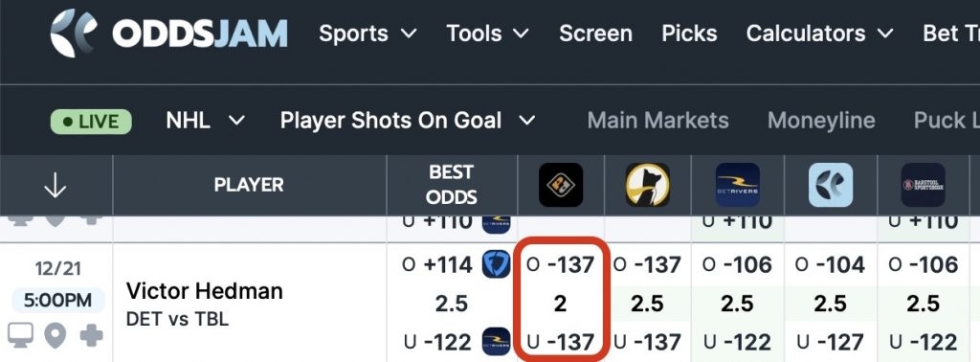980x362 pixels.
Task: Switch to the Moneyline tab
Action: 820,120
